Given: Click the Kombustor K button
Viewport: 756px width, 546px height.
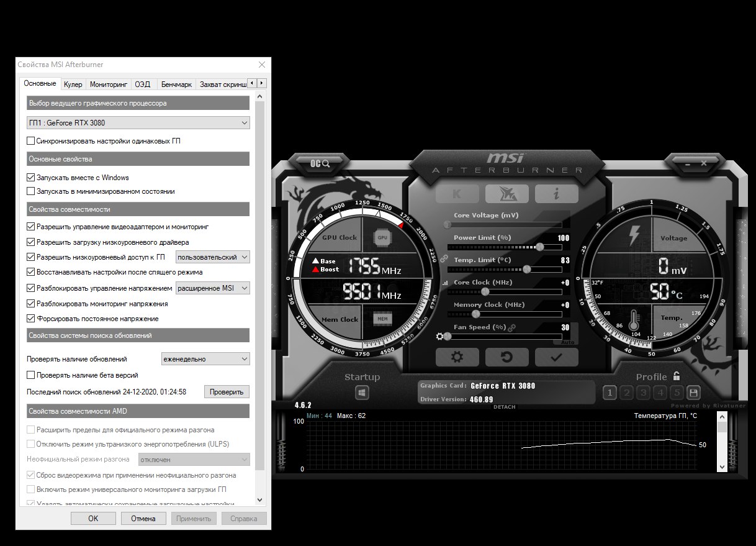Looking at the screenshot, I should 457,194.
